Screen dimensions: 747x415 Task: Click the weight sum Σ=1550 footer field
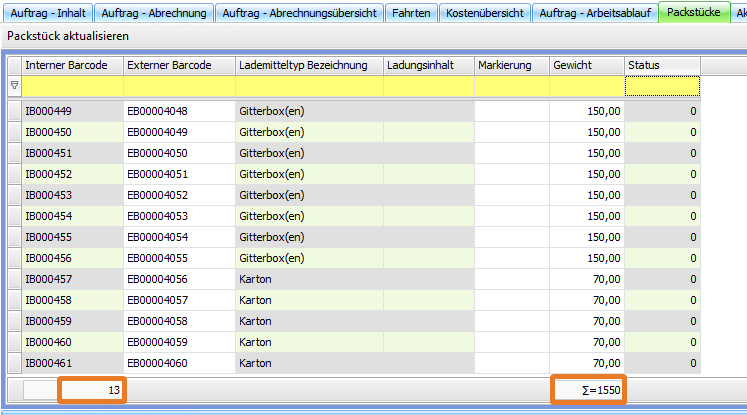[x=588, y=390]
